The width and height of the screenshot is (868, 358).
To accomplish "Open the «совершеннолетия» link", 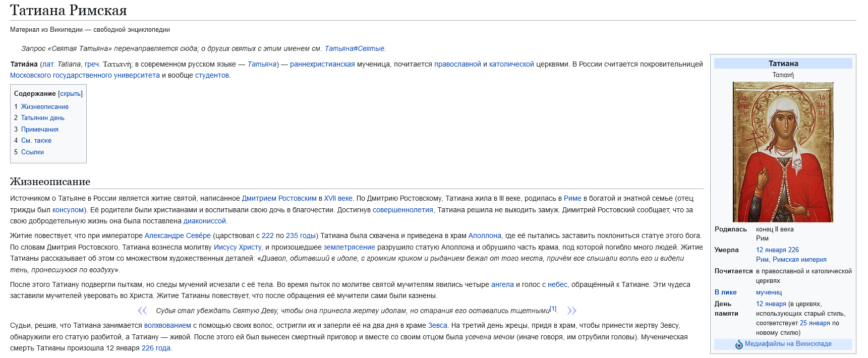I will point(402,210).
